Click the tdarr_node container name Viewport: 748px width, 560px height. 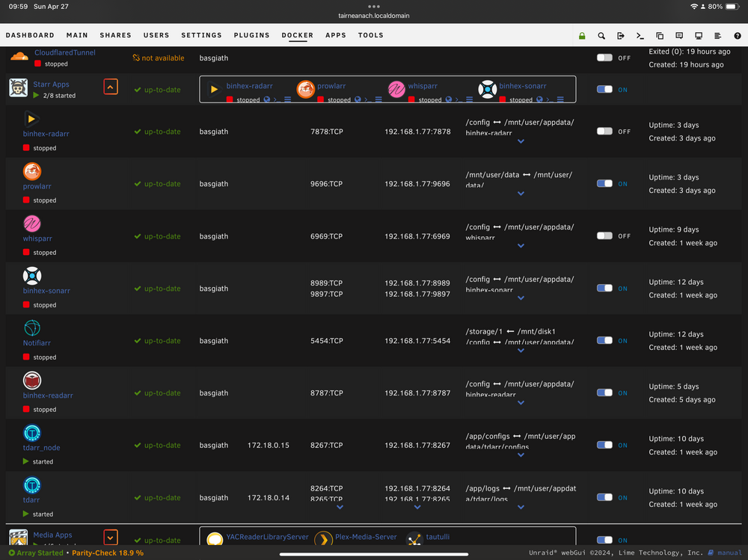[41, 447]
